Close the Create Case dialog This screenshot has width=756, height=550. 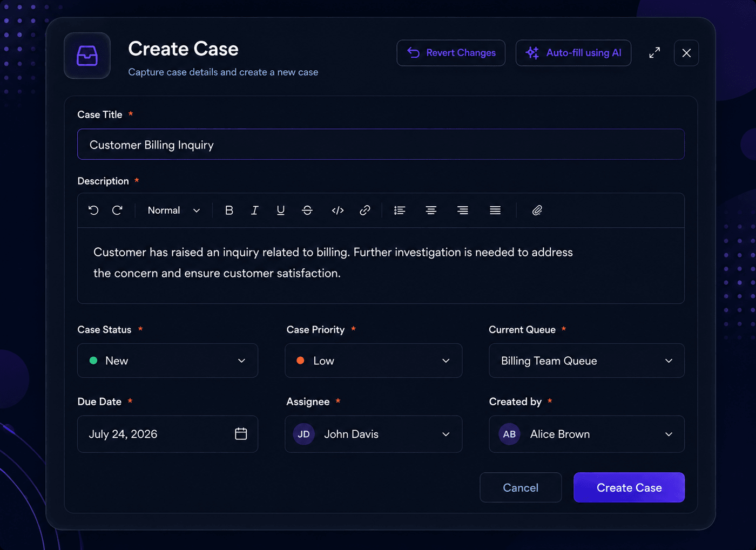coord(686,53)
